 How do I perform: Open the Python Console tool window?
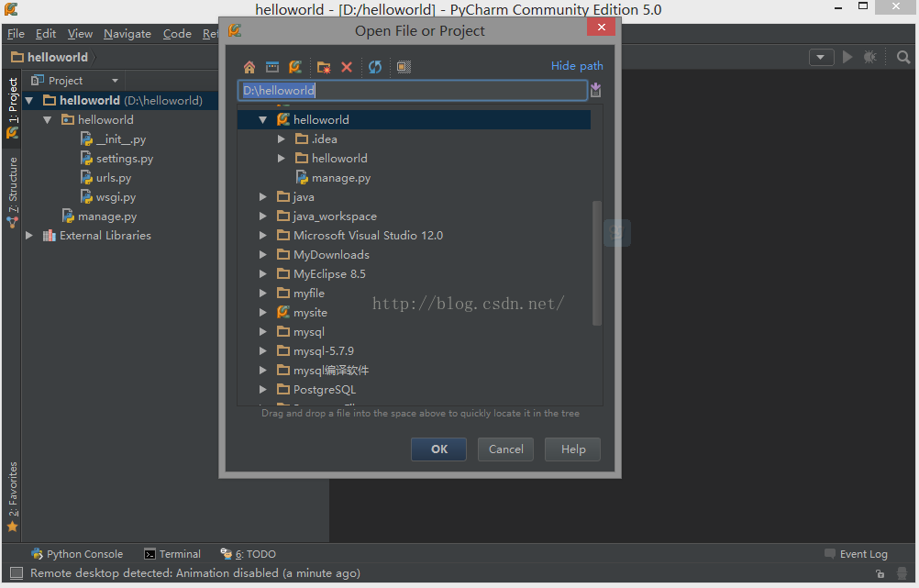click(x=77, y=554)
